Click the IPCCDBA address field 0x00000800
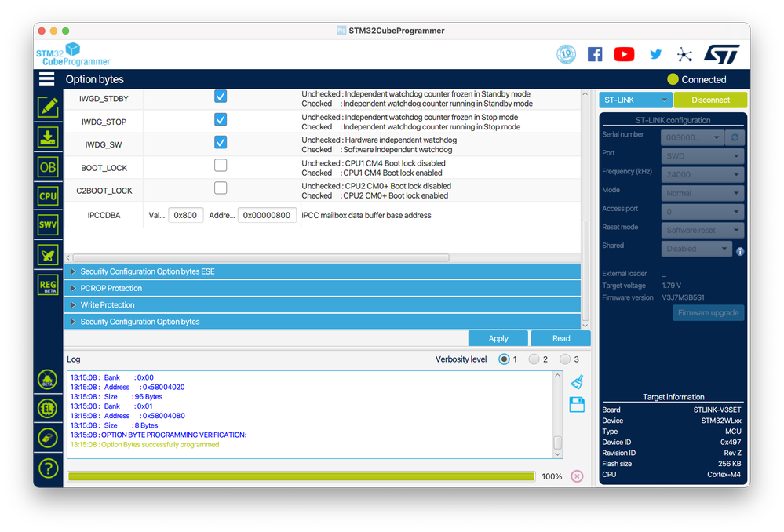This screenshot has height=532, width=784. 267,216
